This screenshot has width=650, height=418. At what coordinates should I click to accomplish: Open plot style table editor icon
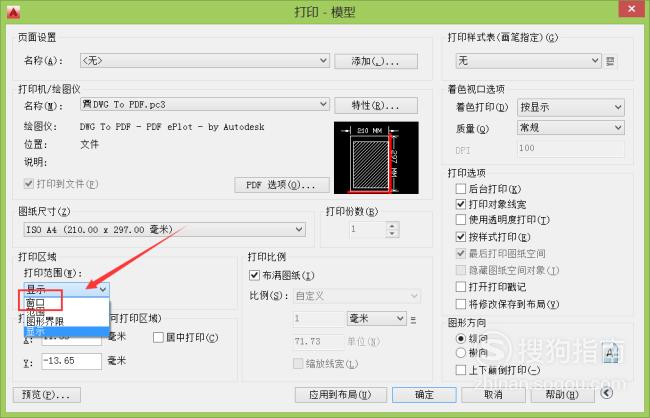pos(610,61)
